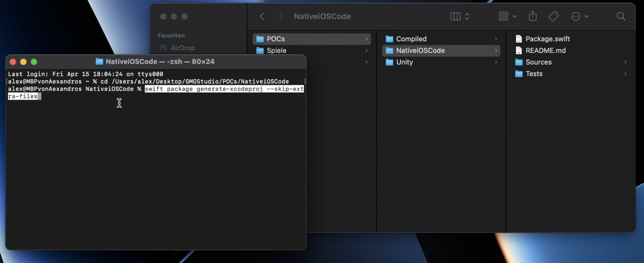Click the Sources folder icon

tap(519, 62)
